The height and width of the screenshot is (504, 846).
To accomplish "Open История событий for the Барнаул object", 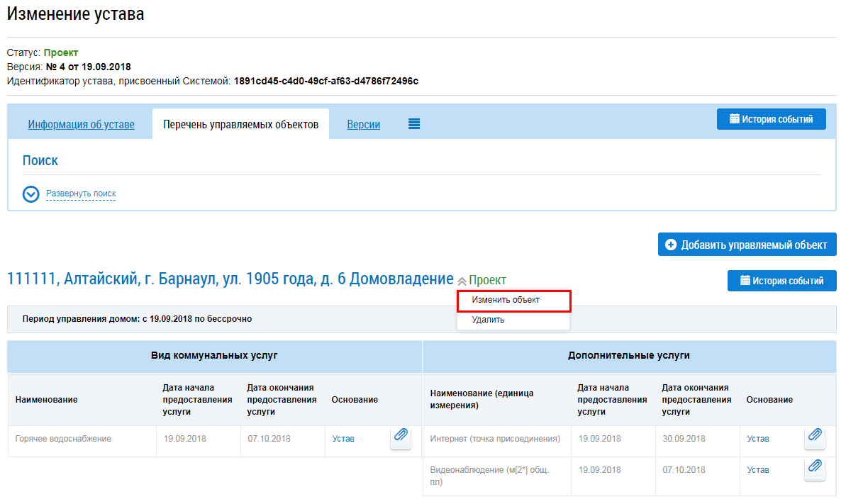I will 781,281.
